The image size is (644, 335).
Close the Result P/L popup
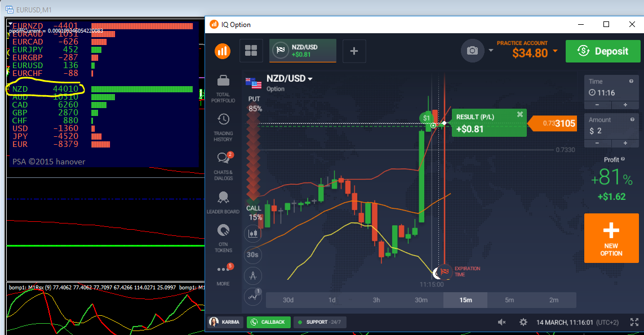coord(520,114)
